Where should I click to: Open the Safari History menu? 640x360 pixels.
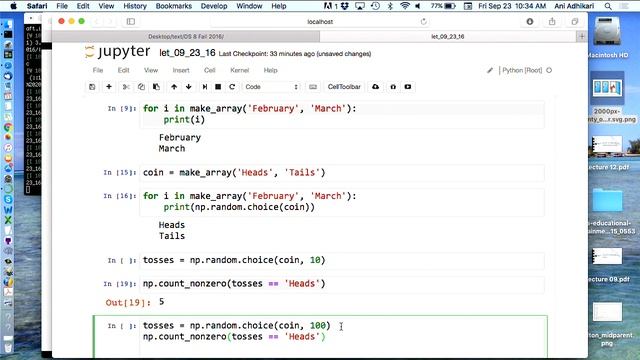135,6
